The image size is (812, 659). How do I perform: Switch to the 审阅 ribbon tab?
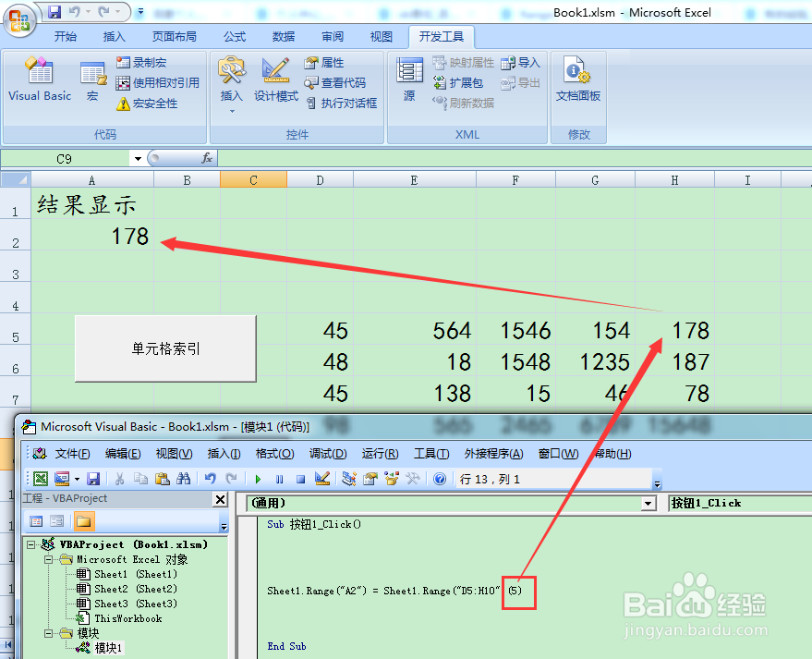tap(333, 36)
